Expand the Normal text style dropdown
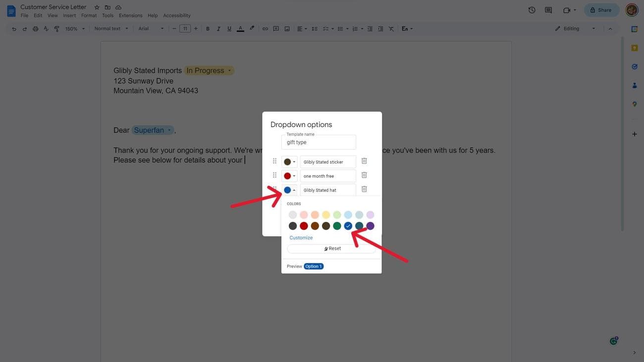 (x=111, y=29)
